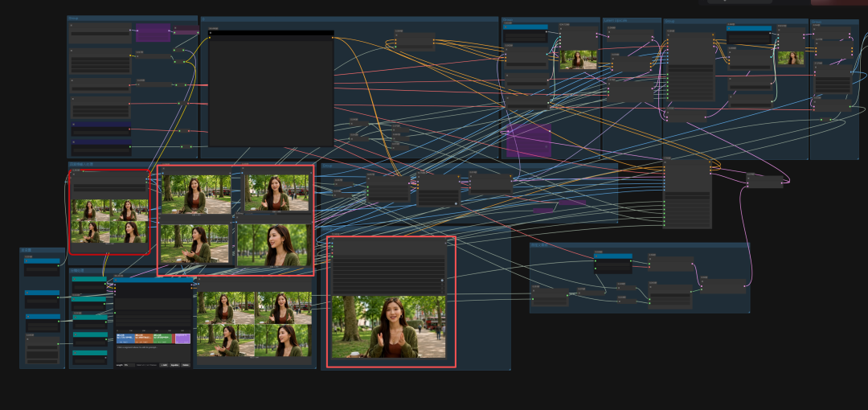Viewport: 868px width, 410px height.
Task: Focus the length field under the prompt timeline
Action: 129,365
